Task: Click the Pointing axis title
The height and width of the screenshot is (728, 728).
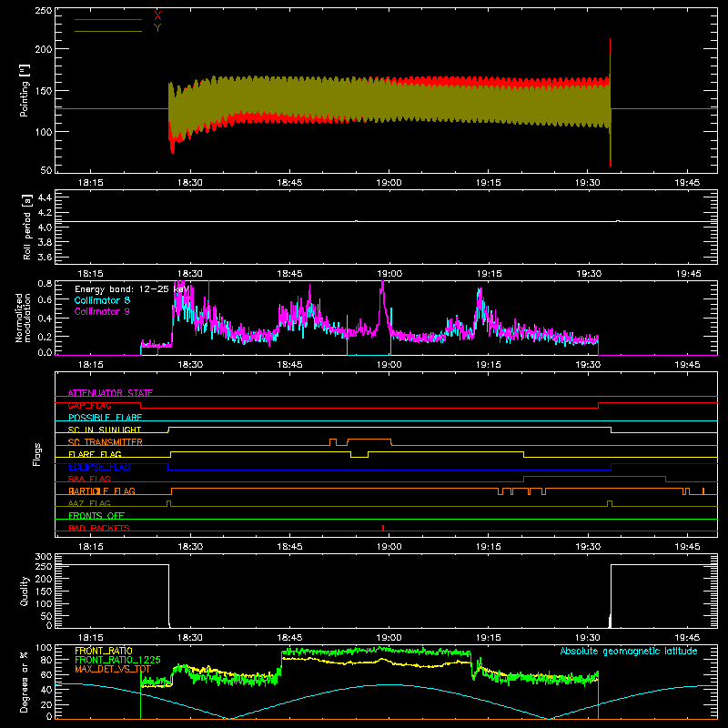Action: click(25, 90)
